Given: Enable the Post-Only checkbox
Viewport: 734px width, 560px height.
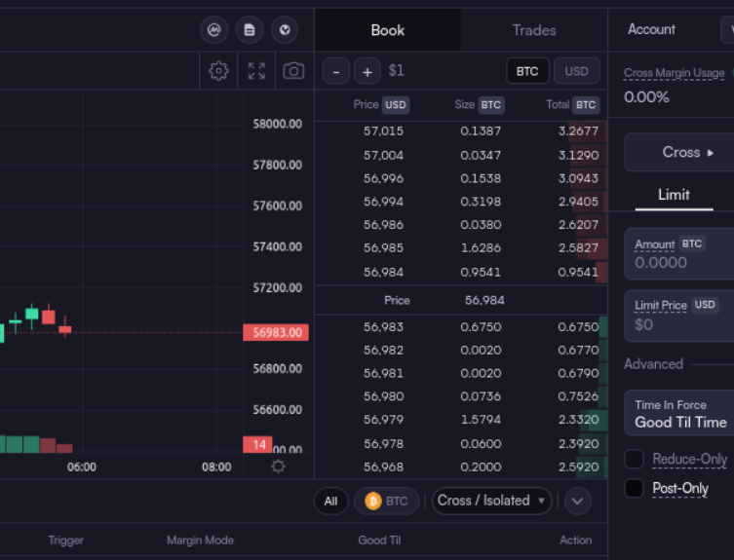Looking at the screenshot, I should click(634, 488).
